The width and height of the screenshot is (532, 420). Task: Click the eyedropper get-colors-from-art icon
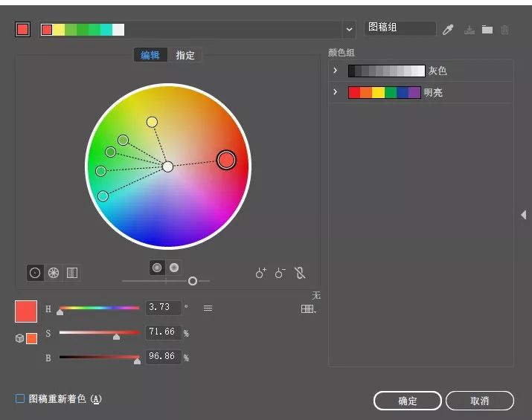click(448, 30)
